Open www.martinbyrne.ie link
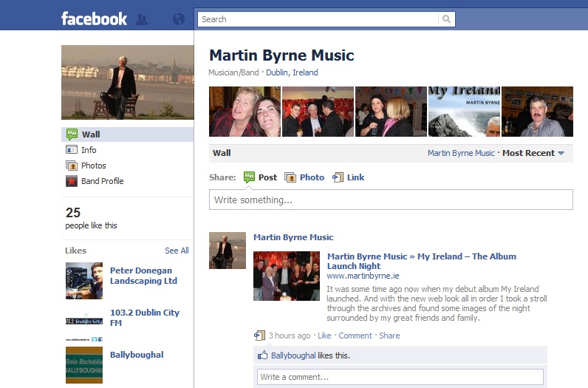This screenshot has width=588, height=388. 363,276
